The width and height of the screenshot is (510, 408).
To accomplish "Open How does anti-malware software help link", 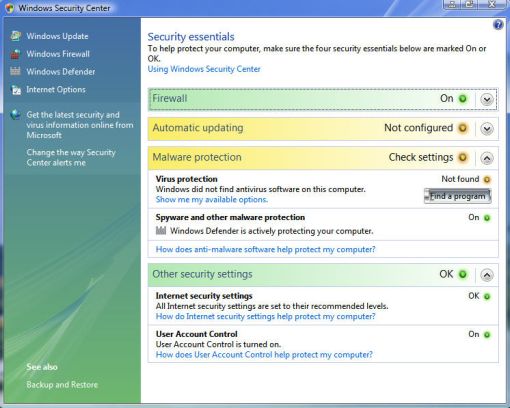I will (x=265, y=249).
